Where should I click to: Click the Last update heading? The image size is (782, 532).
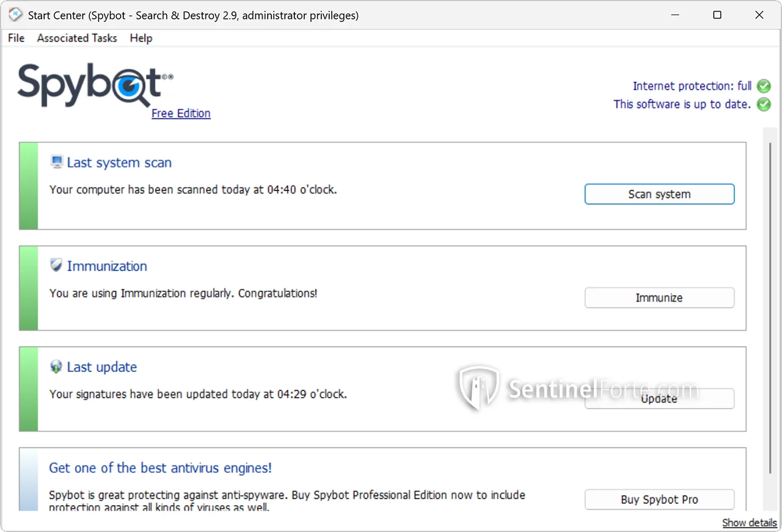coord(102,367)
